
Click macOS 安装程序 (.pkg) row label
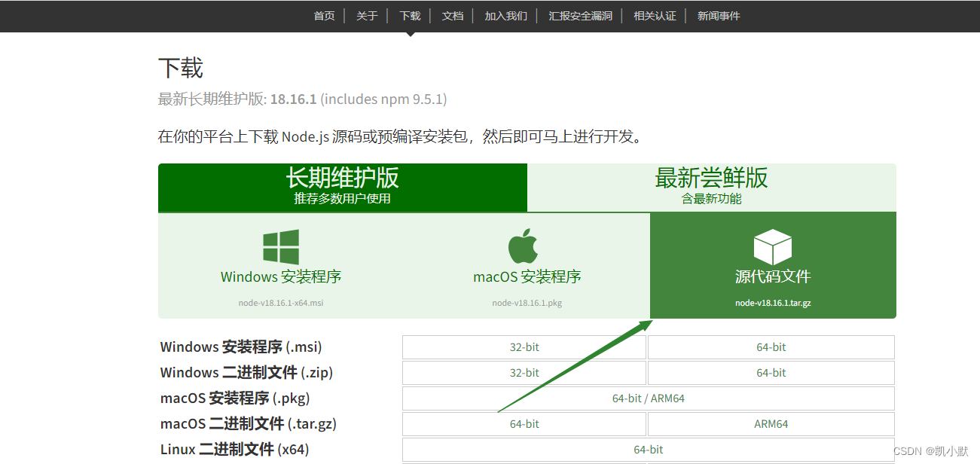click(235, 398)
